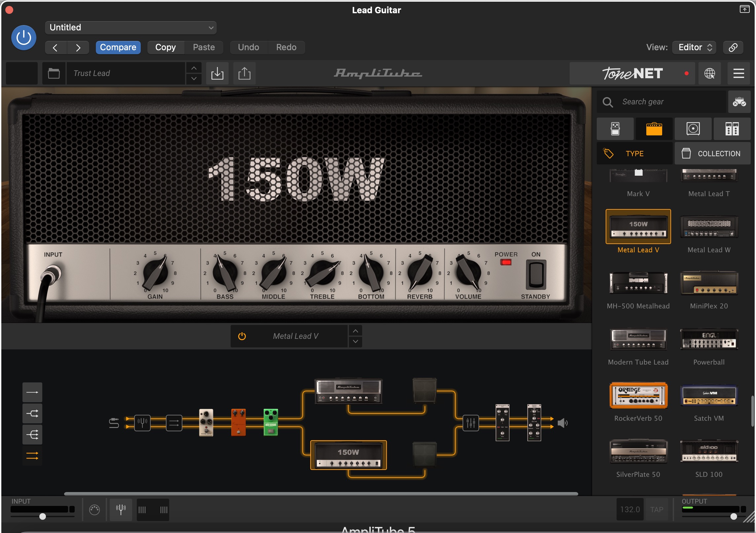Click the output speaker icon in chain
Screen dimensions: 756x533
(563, 423)
